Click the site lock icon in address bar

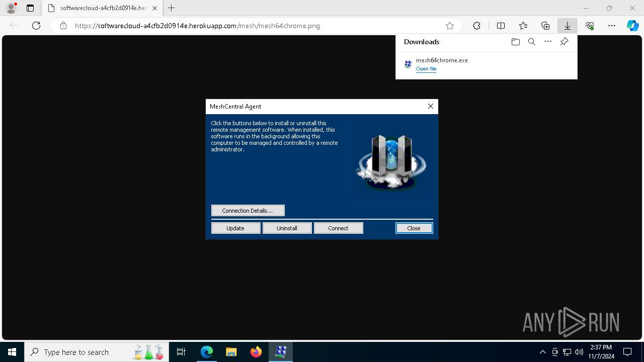click(63, 26)
